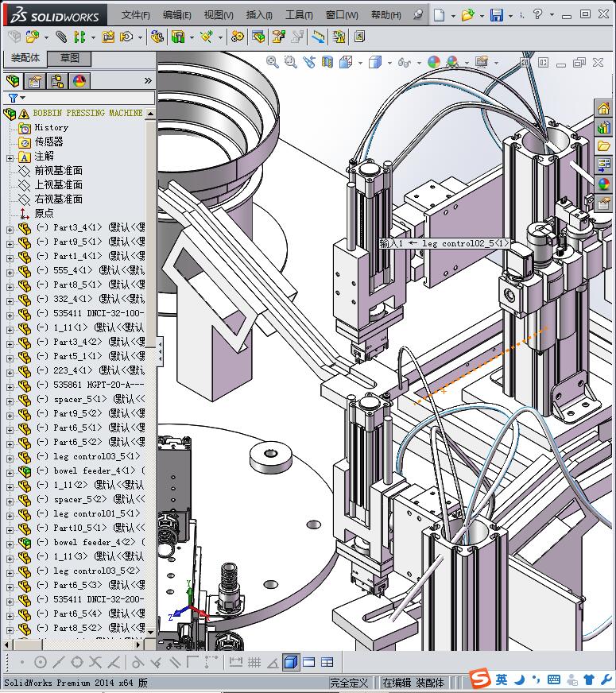
Task: Click the FeatureManager design tree tab icon
Action: [13, 80]
